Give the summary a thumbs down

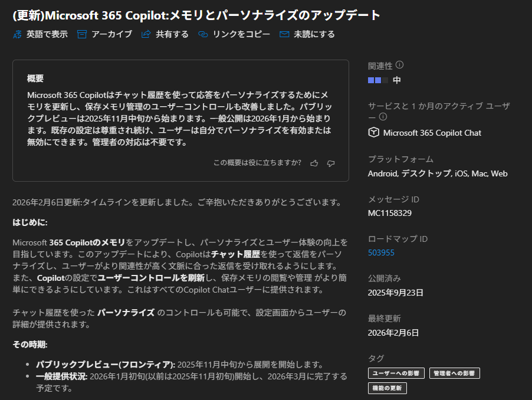(x=331, y=163)
